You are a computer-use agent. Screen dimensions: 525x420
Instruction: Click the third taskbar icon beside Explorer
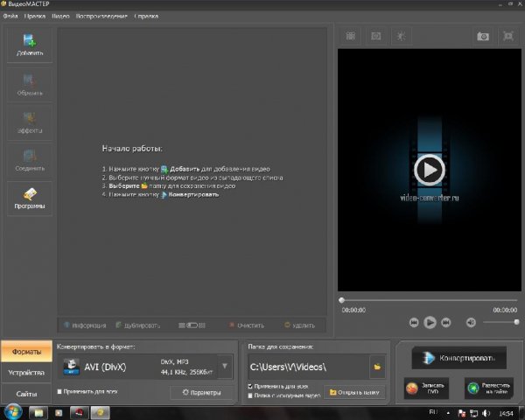coord(59,413)
